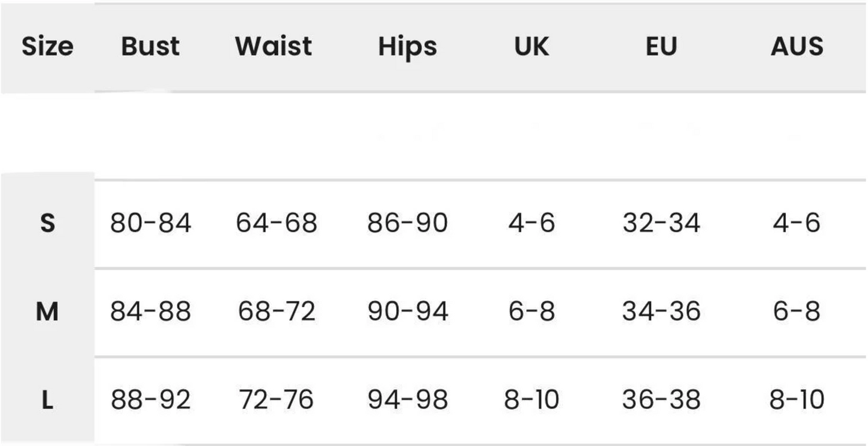Viewport: 868px width, 446px height.
Task: Select the Bust column header
Action: point(150,46)
